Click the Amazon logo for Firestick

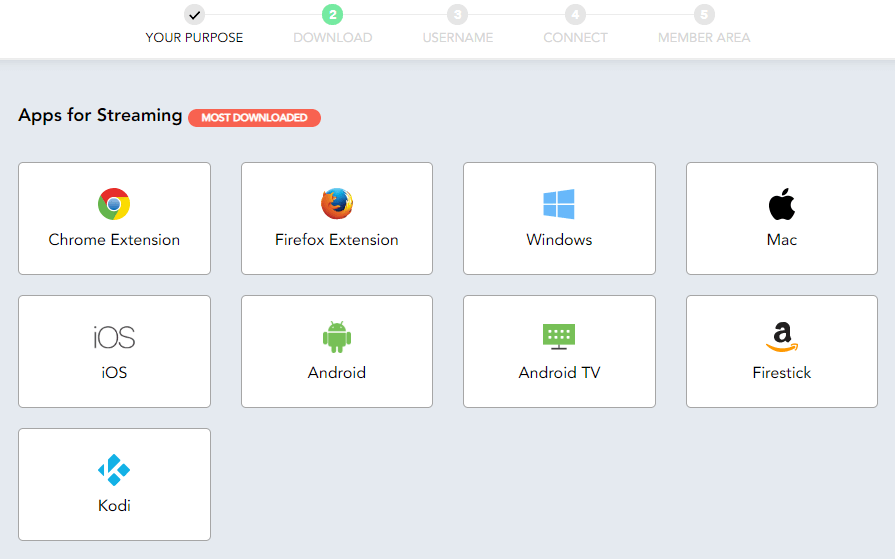(x=782, y=337)
